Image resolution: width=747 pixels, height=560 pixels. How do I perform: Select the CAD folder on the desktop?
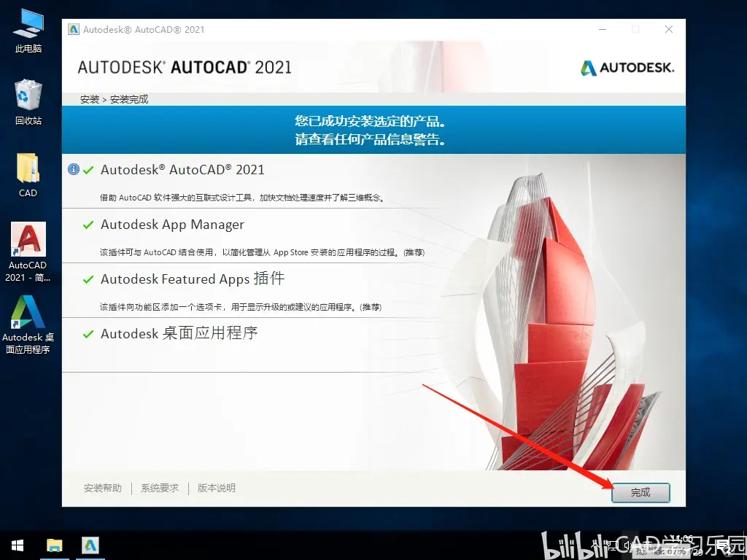point(28,175)
